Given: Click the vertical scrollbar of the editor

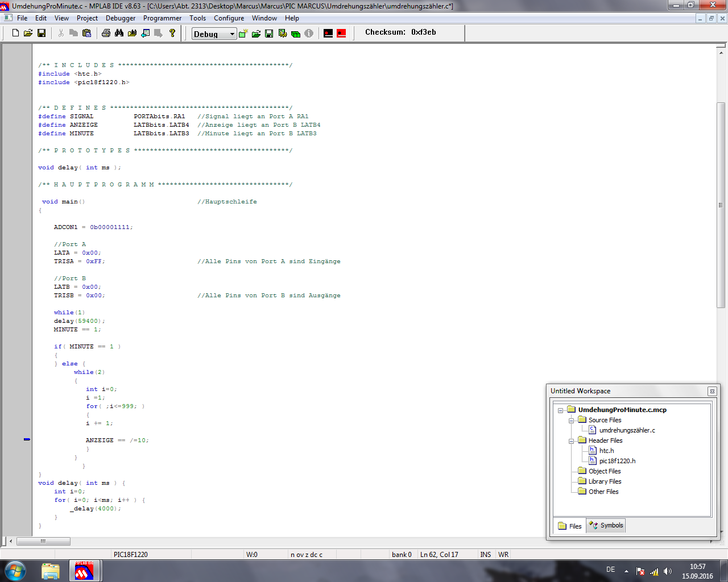Looking at the screenshot, I should pyautogui.click(x=721, y=205).
